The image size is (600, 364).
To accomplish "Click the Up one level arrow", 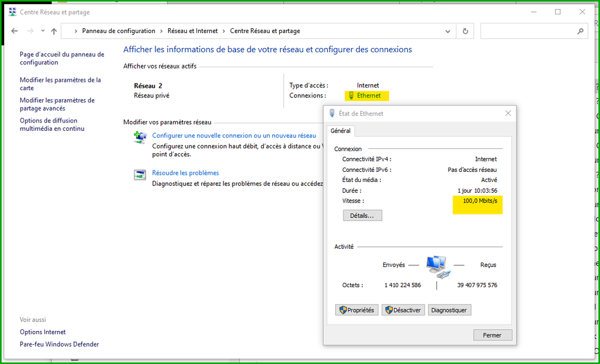I will (x=54, y=31).
